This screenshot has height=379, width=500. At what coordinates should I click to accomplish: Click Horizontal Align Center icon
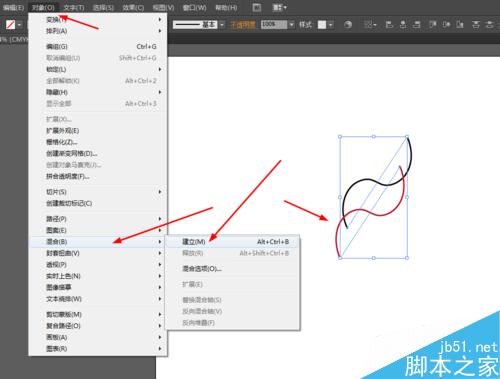[403, 25]
